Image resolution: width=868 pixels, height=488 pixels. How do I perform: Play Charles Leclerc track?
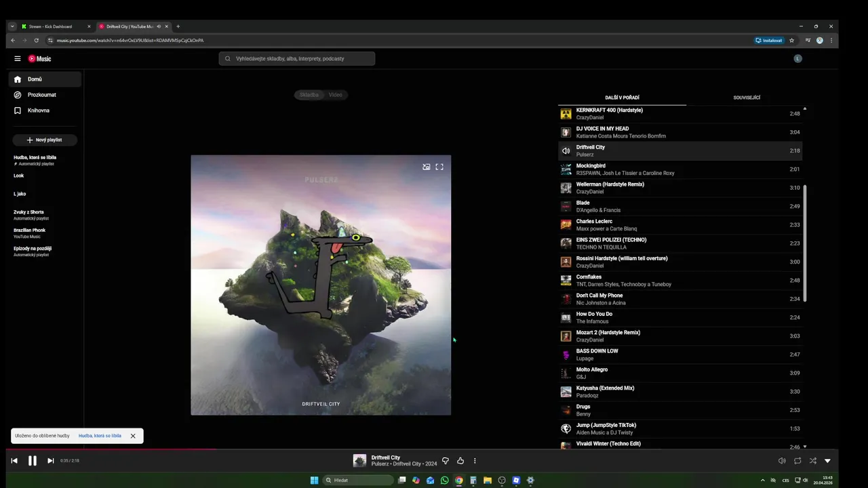coord(680,225)
